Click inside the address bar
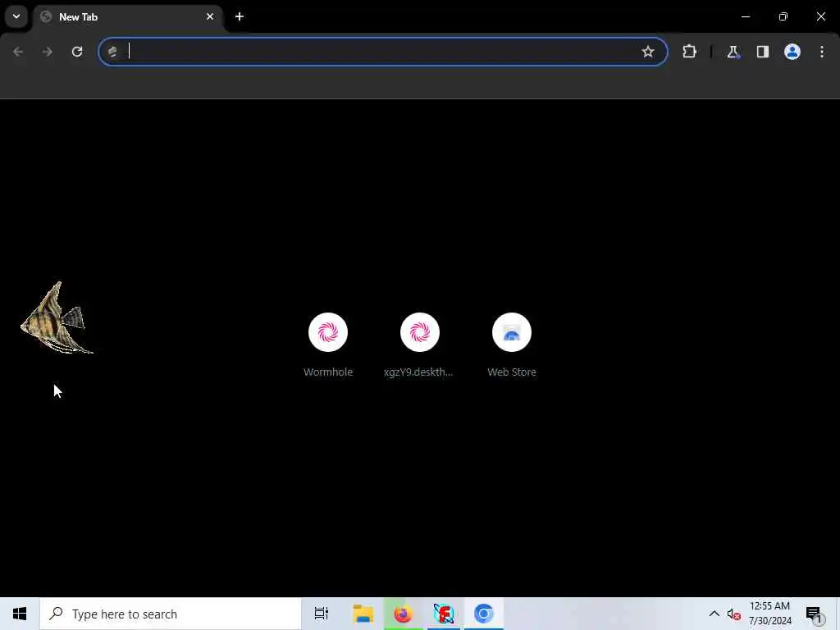This screenshot has width=840, height=630. point(383,52)
